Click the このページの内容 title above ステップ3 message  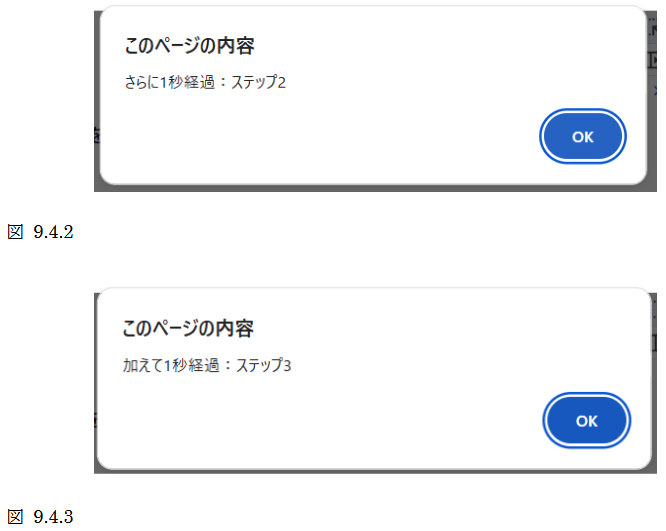point(188,328)
